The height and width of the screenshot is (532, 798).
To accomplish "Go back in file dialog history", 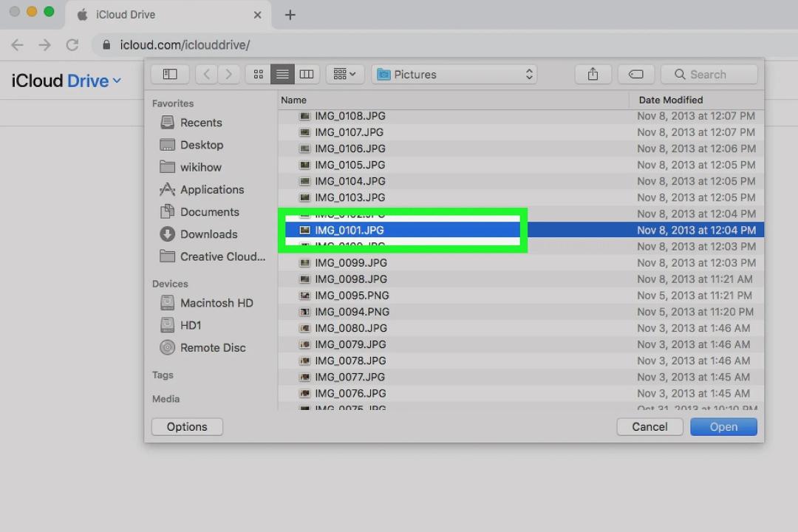I will click(206, 75).
